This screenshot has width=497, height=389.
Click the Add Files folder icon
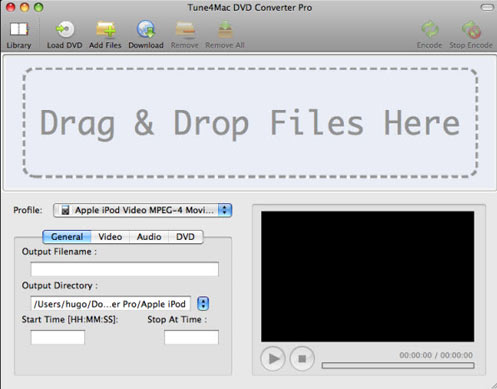(x=106, y=29)
